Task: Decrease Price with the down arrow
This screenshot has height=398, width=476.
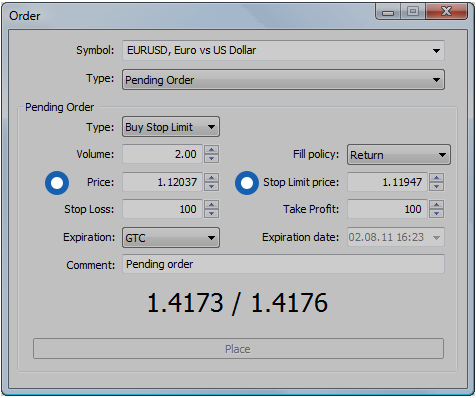Action: 212,187
